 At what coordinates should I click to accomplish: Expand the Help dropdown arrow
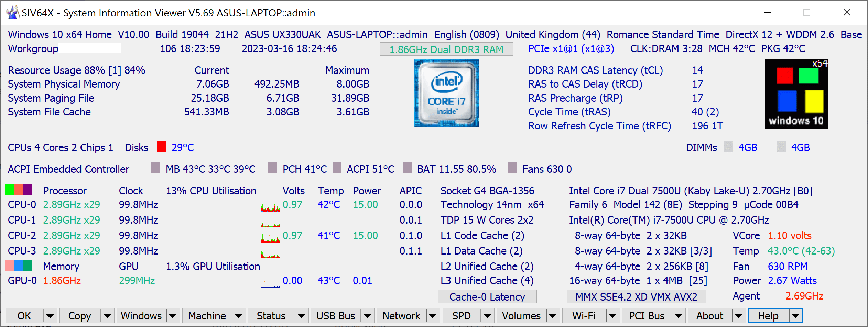[x=796, y=316]
